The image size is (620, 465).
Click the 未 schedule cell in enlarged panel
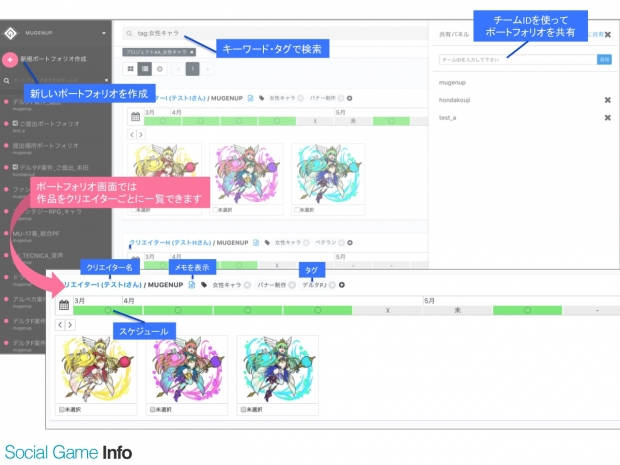pos(457,310)
